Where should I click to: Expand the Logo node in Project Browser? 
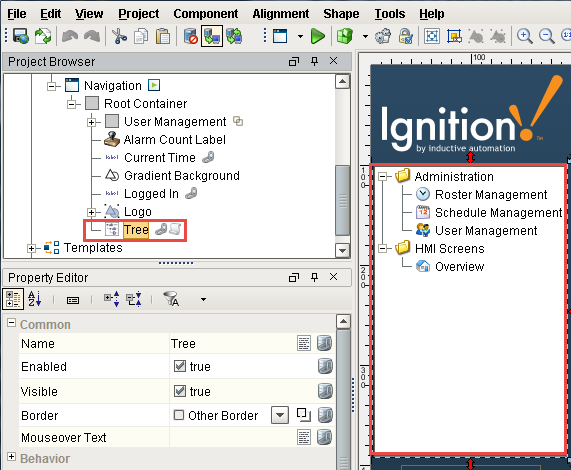pos(92,212)
